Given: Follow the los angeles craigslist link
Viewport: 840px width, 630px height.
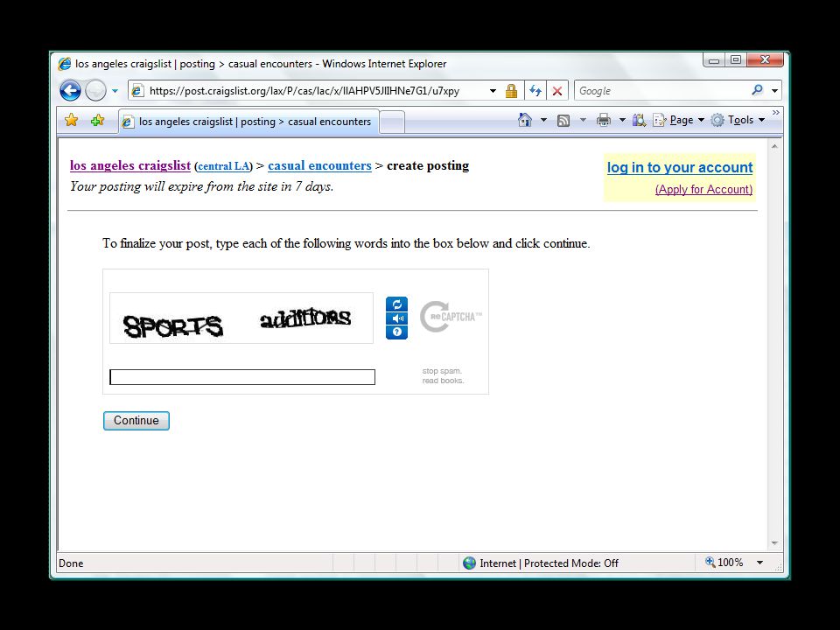Looking at the screenshot, I should 130,165.
